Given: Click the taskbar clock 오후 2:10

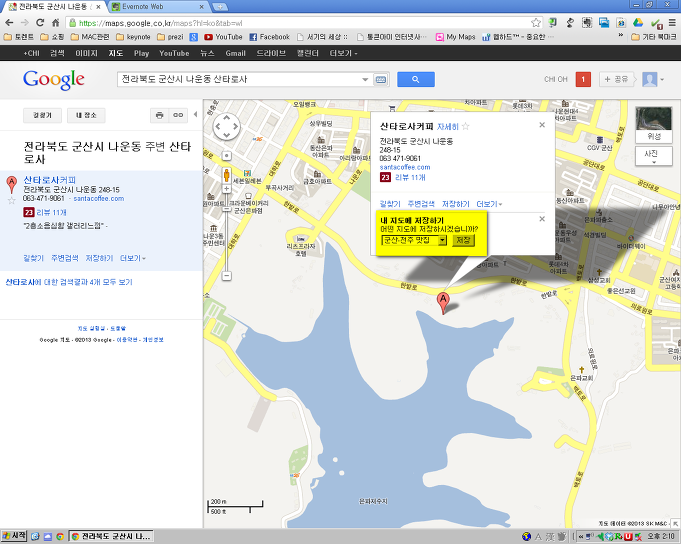Looking at the screenshot, I should [x=661, y=536].
